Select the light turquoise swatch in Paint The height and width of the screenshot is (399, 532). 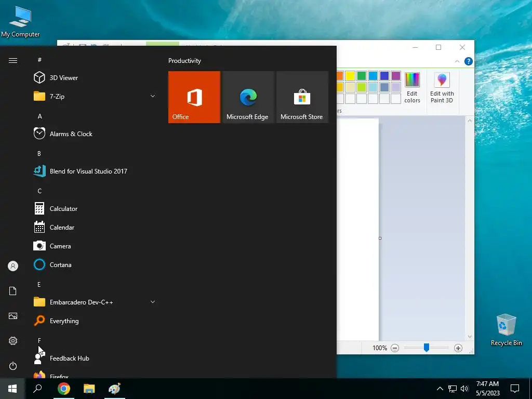(373, 87)
